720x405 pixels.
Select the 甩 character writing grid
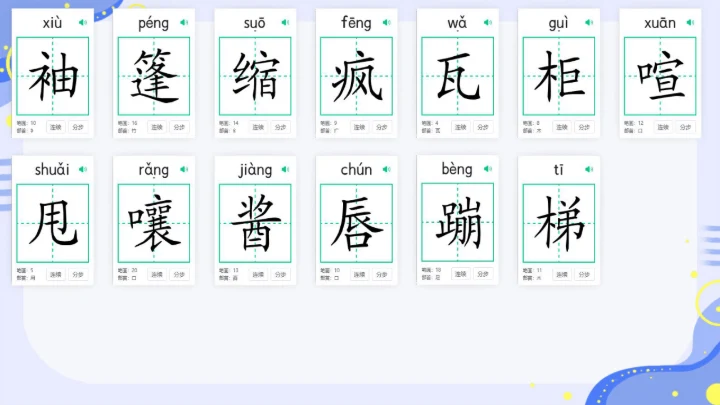(x=53, y=223)
